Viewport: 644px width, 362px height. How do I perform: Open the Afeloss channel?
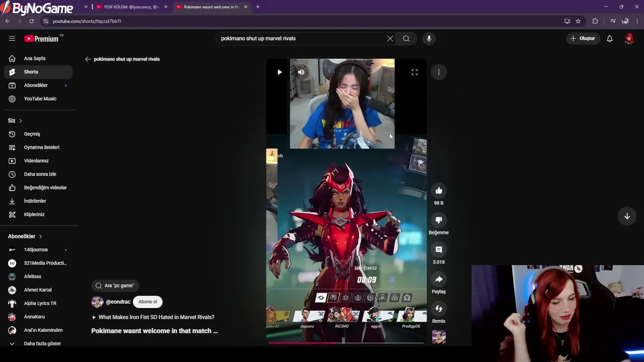(x=38, y=277)
